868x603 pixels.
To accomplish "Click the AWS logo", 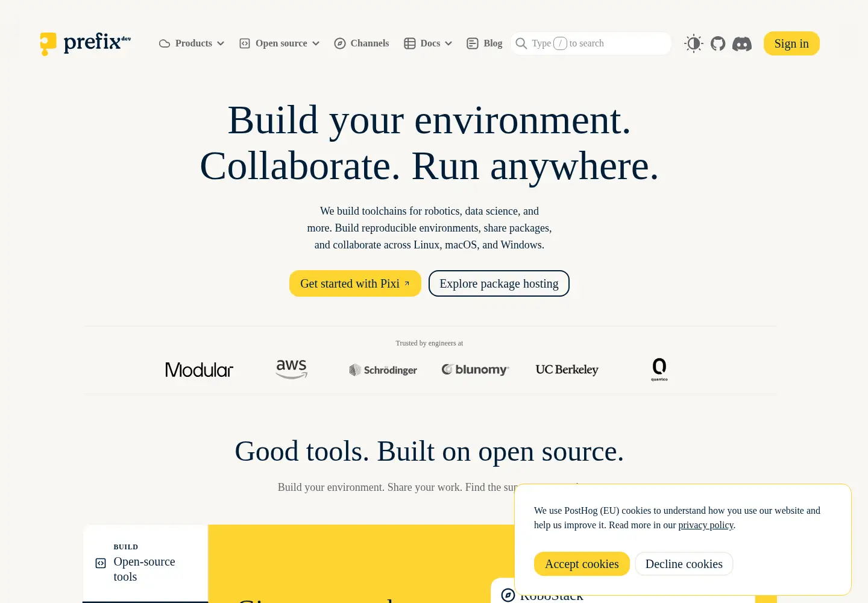I will coord(292,369).
